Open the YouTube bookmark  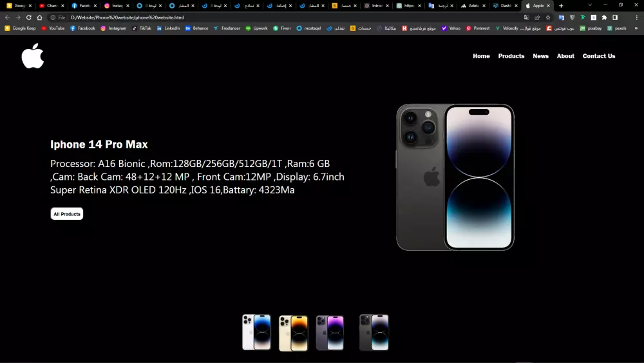[x=53, y=28]
